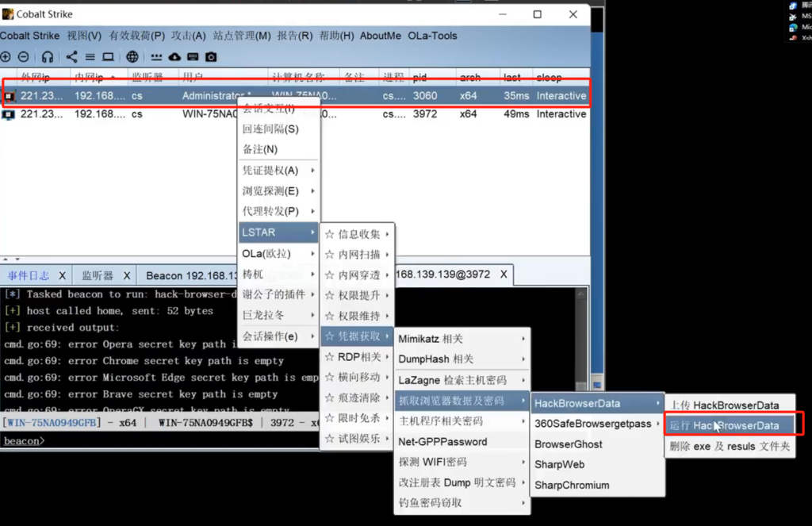The width and height of the screenshot is (812, 526).
Task: Open the 站点管理(M) menu
Action: click(242, 36)
